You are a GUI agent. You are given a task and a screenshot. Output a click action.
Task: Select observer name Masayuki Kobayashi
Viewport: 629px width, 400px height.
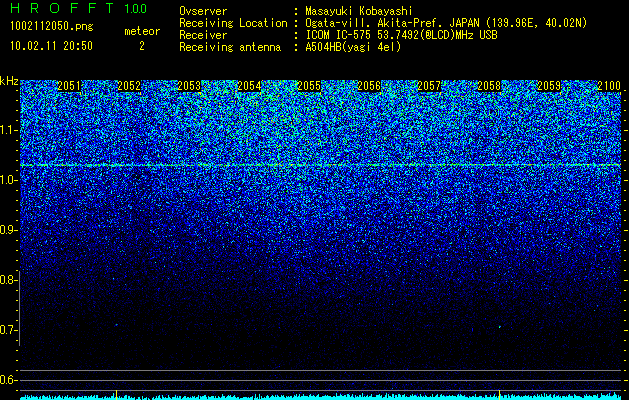[x=359, y=11]
